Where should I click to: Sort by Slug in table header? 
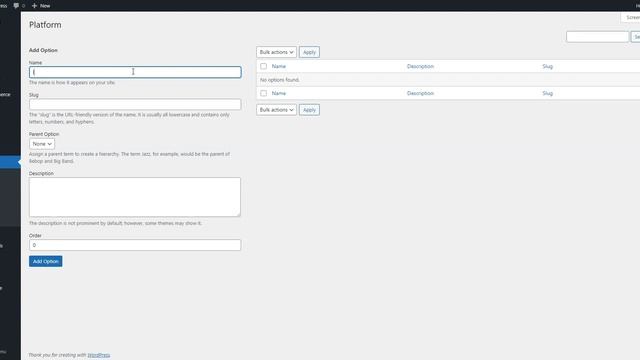point(547,66)
